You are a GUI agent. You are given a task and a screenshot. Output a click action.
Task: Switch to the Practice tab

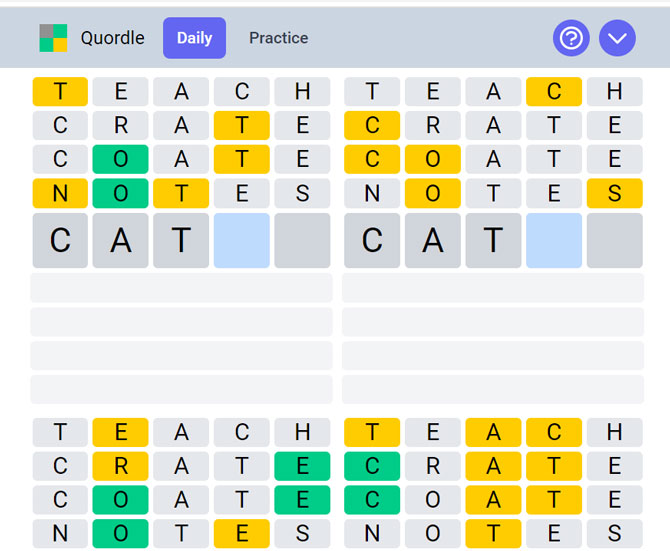(x=279, y=38)
